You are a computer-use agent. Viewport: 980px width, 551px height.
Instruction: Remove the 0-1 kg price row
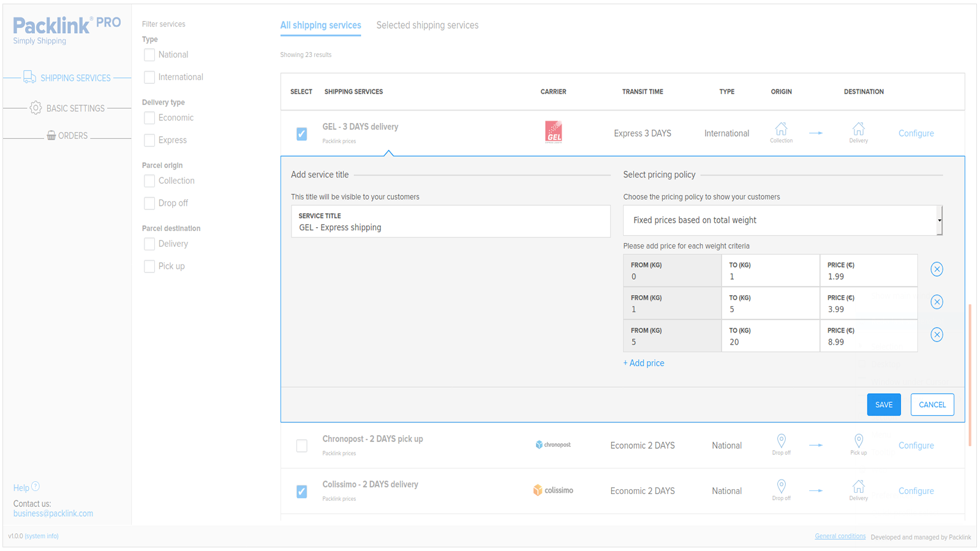(936, 269)
